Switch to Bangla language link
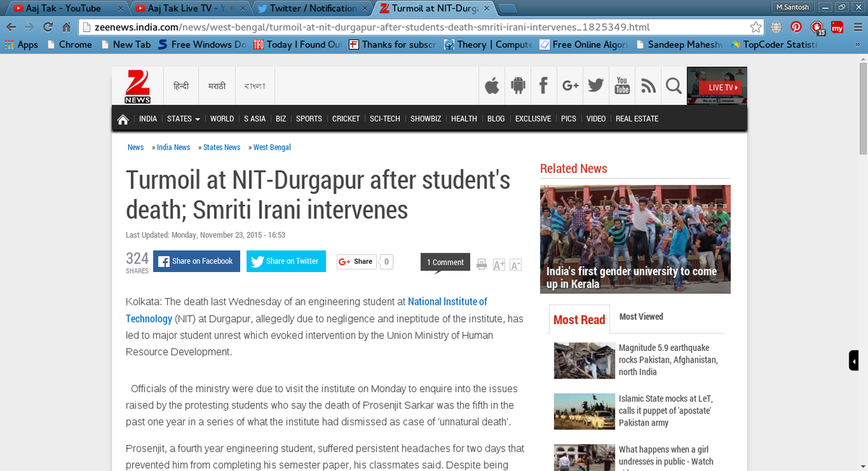Image resolution: width=868 pixels, height=471 pixels. coord(254,86)
